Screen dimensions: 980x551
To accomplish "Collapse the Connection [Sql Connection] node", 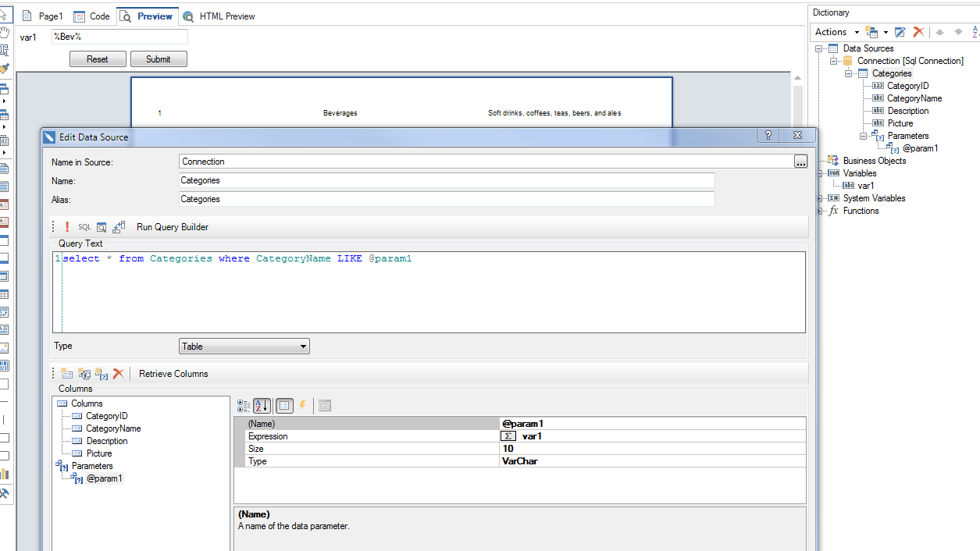I will pos(833,61).
